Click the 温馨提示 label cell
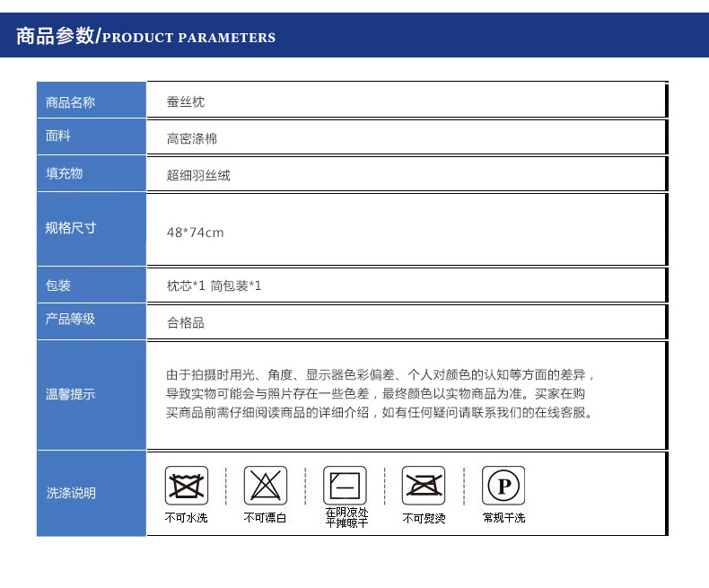Viewport: 709px width, 588px height. [x=71, y=394]
